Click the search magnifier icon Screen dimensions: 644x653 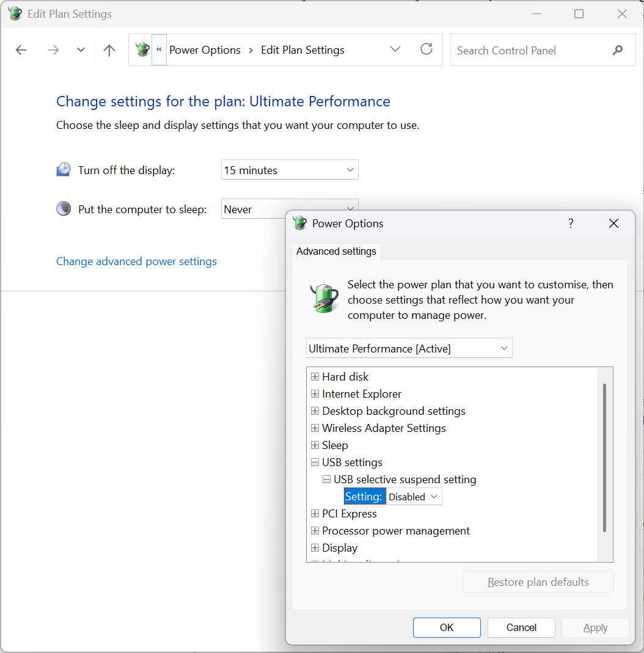click(618, 50)
